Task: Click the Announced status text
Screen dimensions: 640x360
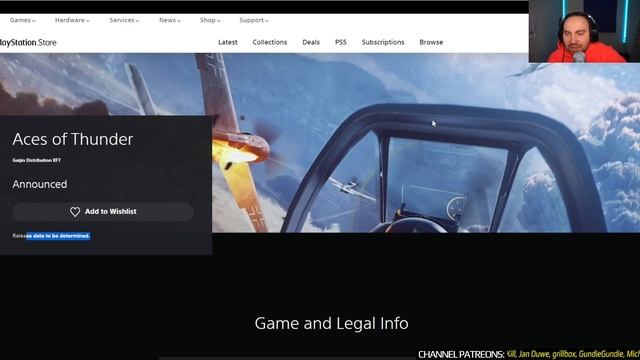Action: [40, 184]
